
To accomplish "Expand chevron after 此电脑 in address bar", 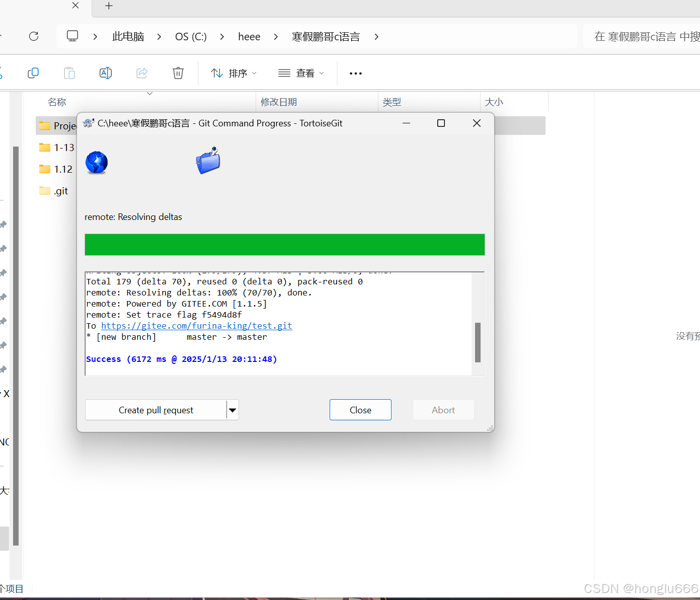I will click(x=159, y=37).
